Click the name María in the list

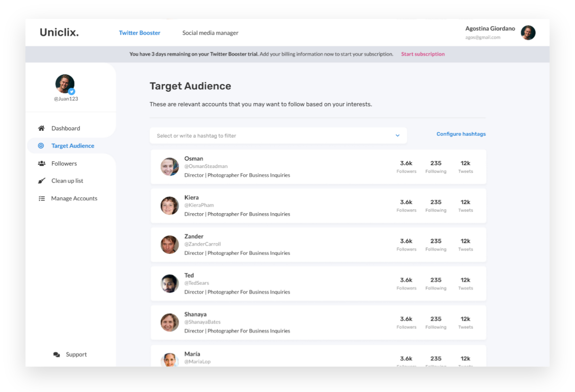coord(192,354)
